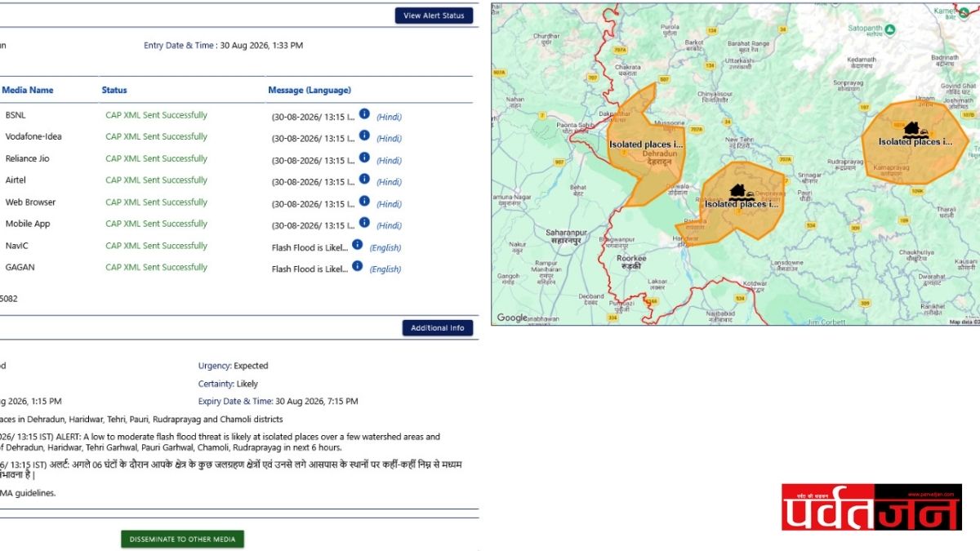Click the Media Name column header
980x551 pixels.
point(28,91)
